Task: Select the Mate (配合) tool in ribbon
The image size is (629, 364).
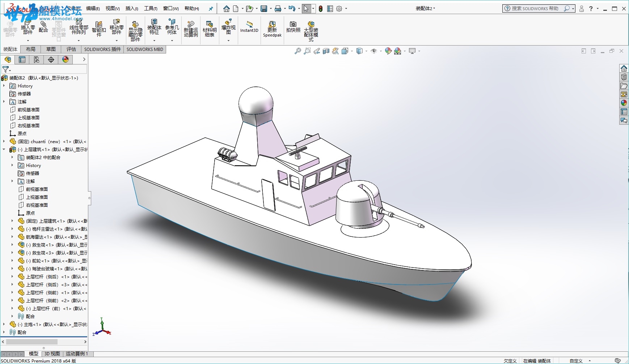Action: click(43, 27)
